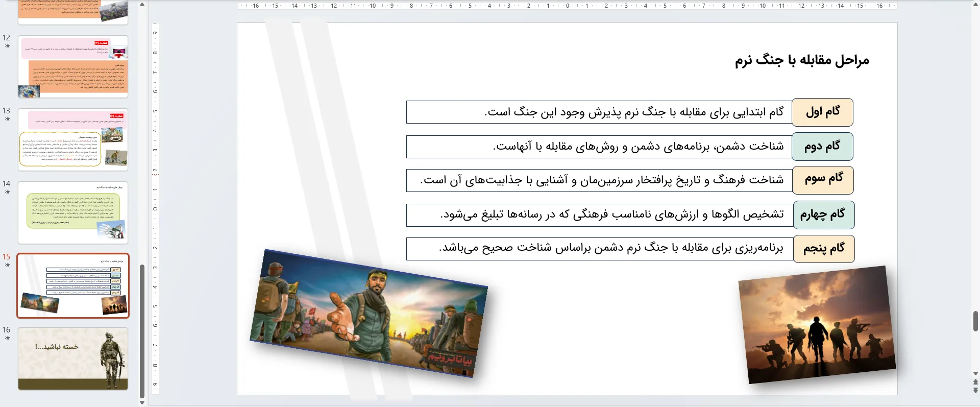Viewport: 980px width, 407px height.
Task: Click the thumbnail pane scroll-up arrow
Action: pyautogui.click(x=142, y=5)
